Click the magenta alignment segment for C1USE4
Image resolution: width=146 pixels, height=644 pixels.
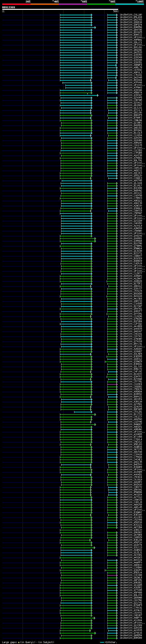coord(112,384)
